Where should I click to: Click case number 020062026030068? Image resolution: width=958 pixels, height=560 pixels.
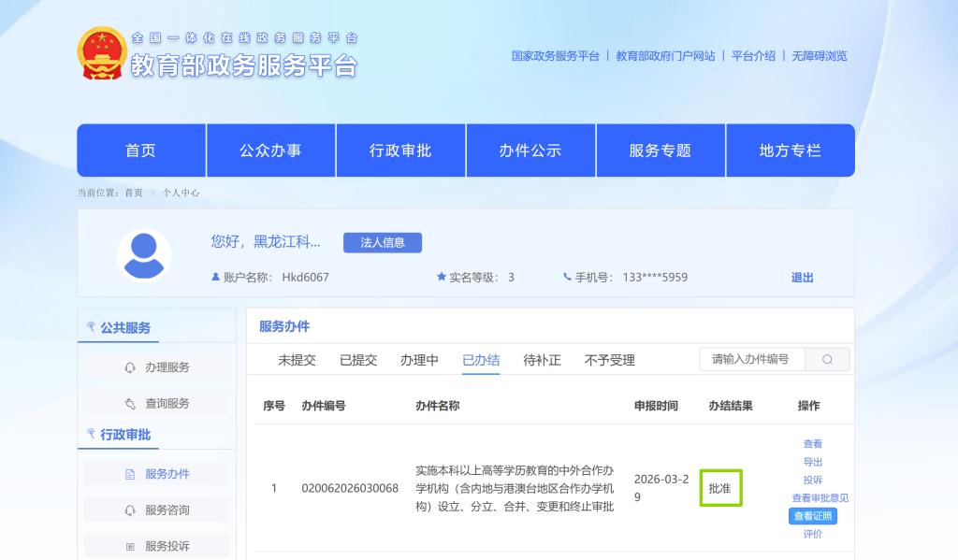pos(350,489)
